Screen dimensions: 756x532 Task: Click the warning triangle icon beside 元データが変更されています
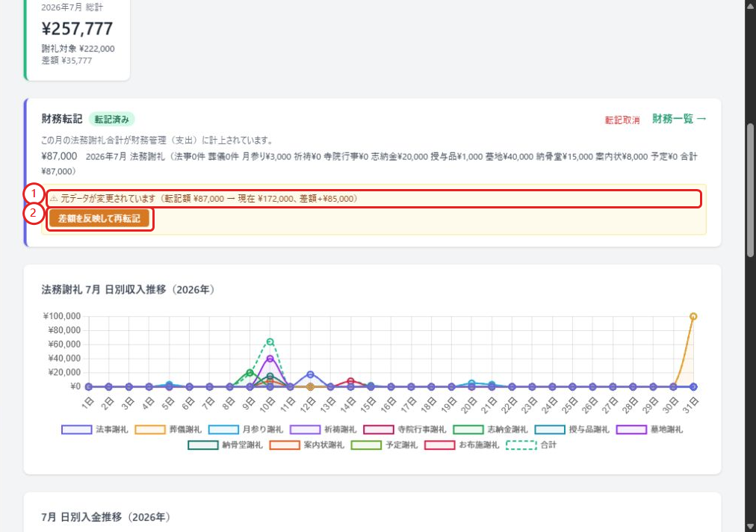point(54,199)
